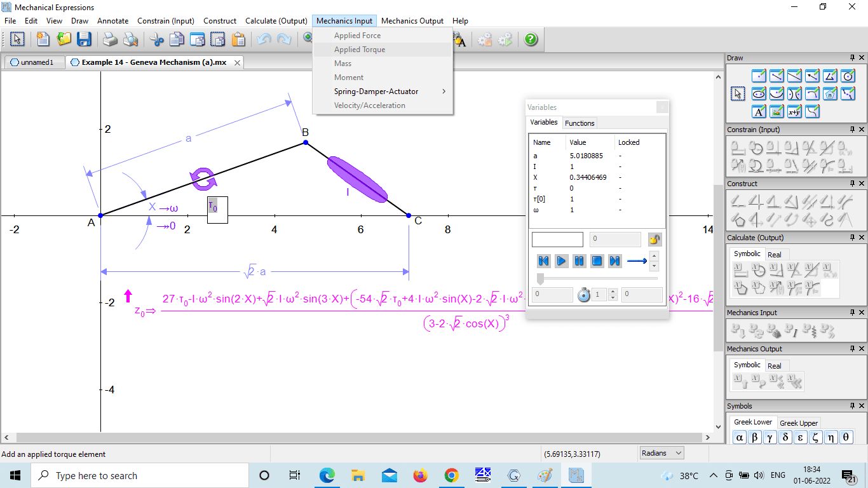Expand the Spring-Damper-Actuator submenu
The height and width of the screenshot is (488, 868).
[383, 91]
